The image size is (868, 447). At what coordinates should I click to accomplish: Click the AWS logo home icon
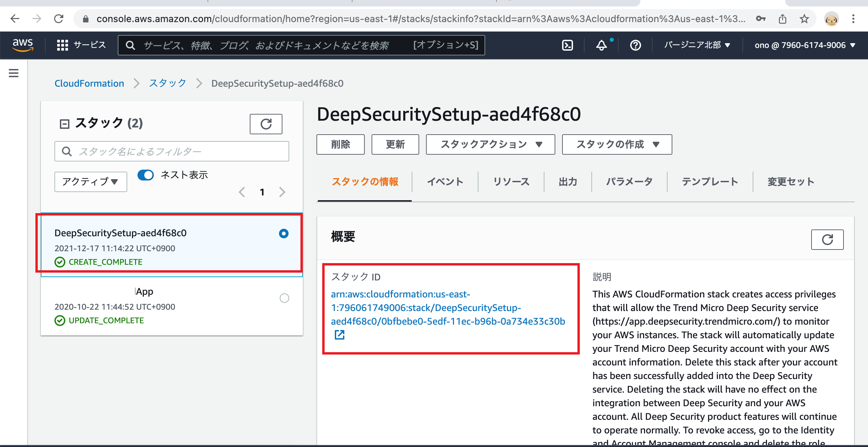[23, 45]
